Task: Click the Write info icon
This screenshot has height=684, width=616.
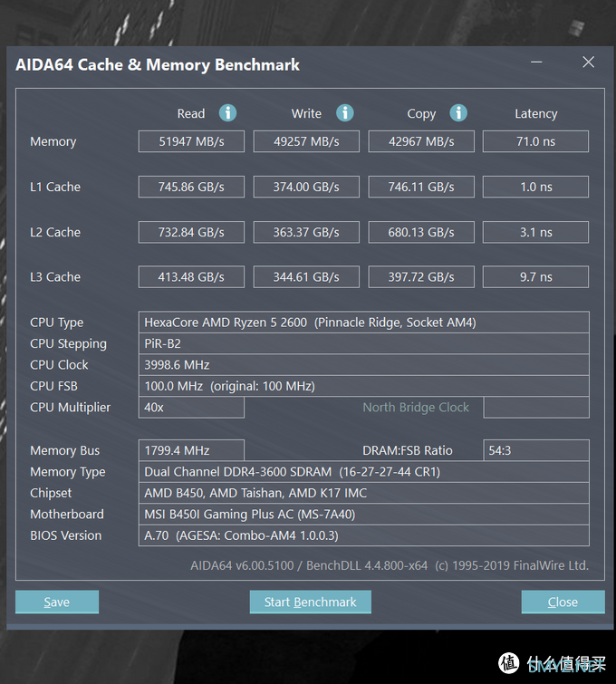Action: (344, 113)
